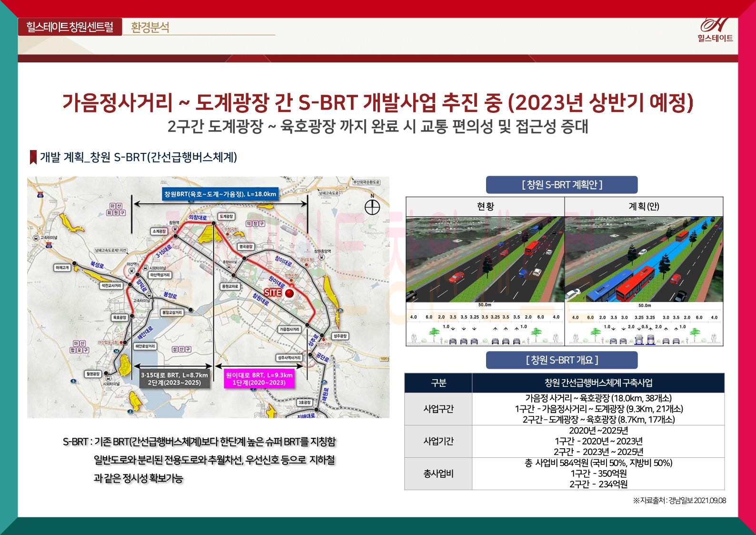This screenshot has width=756, height=535.
Task: Click the 총사업비 row label
Action: click(438, 474)
